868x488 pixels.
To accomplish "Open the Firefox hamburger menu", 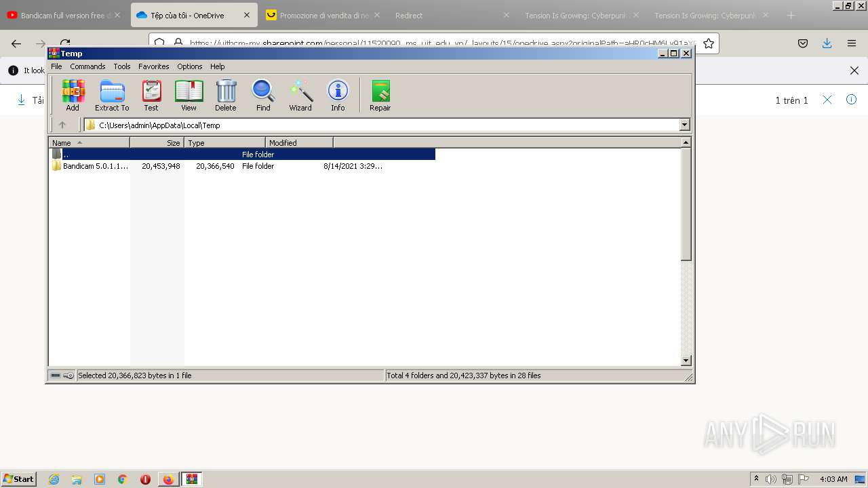I will point(852,43).
